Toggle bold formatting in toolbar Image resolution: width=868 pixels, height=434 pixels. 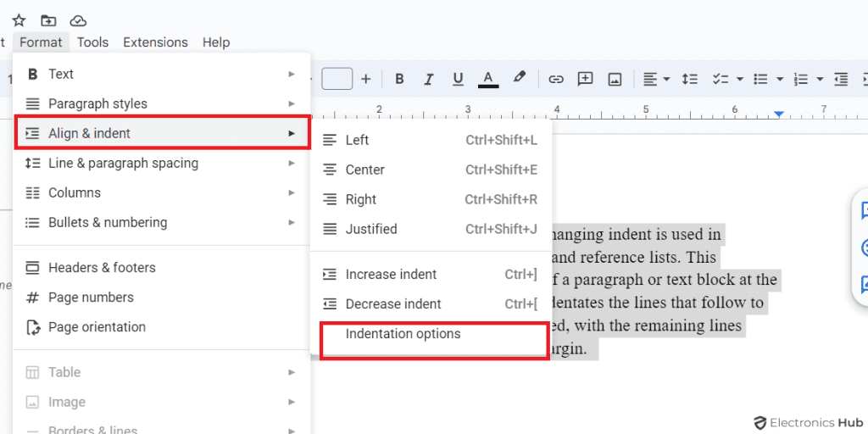tap(399, 79)
